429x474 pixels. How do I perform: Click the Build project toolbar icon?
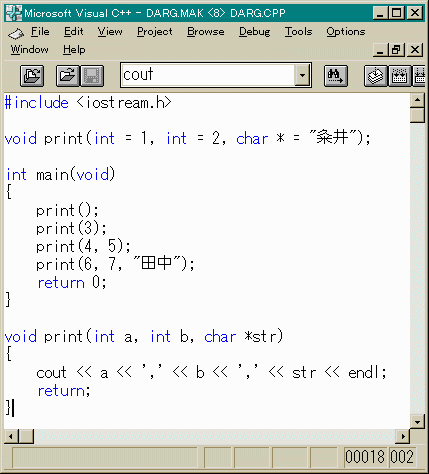(400, 76)
